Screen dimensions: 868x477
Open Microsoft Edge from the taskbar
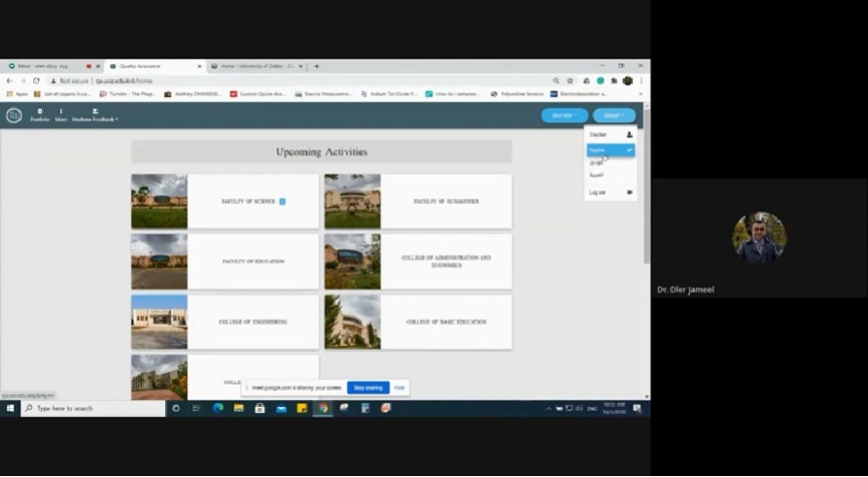[218, 408]
